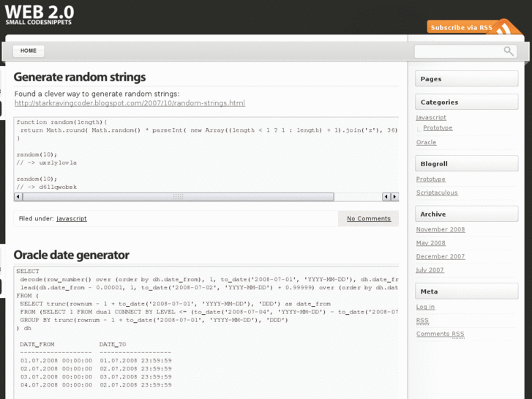Screen dimensions: 532x399
Task: Click the 'SELECT' first line of Oracle code
Action: 28,272
